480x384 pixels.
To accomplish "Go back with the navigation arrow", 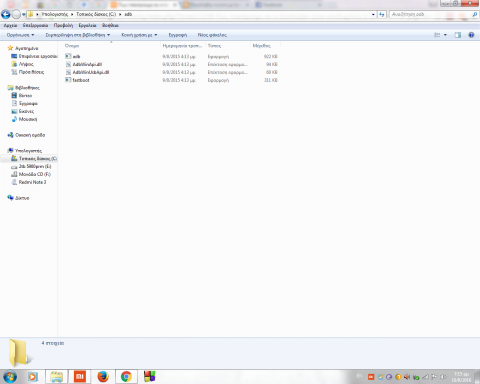I will (6, 14).
